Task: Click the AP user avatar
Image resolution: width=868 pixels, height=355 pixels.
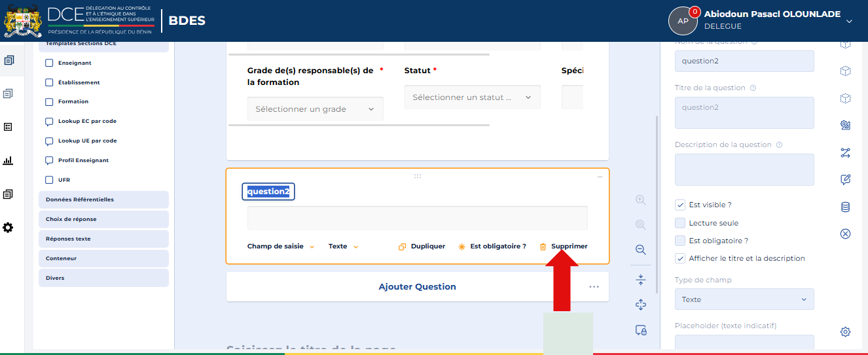Action: 683,21
